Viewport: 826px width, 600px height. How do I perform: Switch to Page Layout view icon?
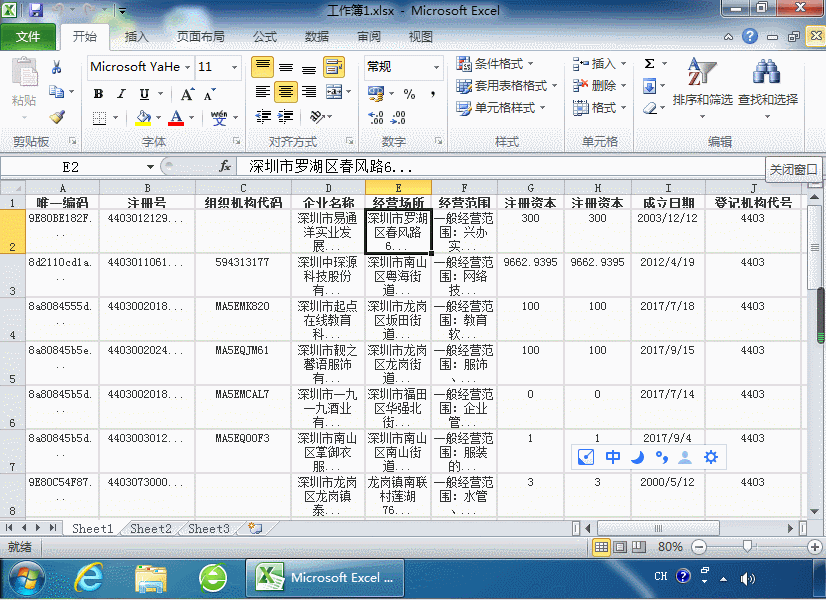[620, 547]
